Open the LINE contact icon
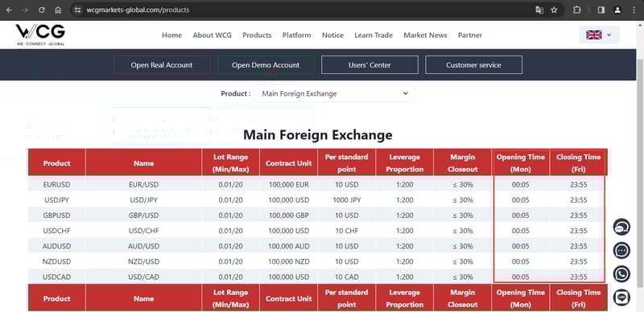644x312 pixels. (621, 298)
